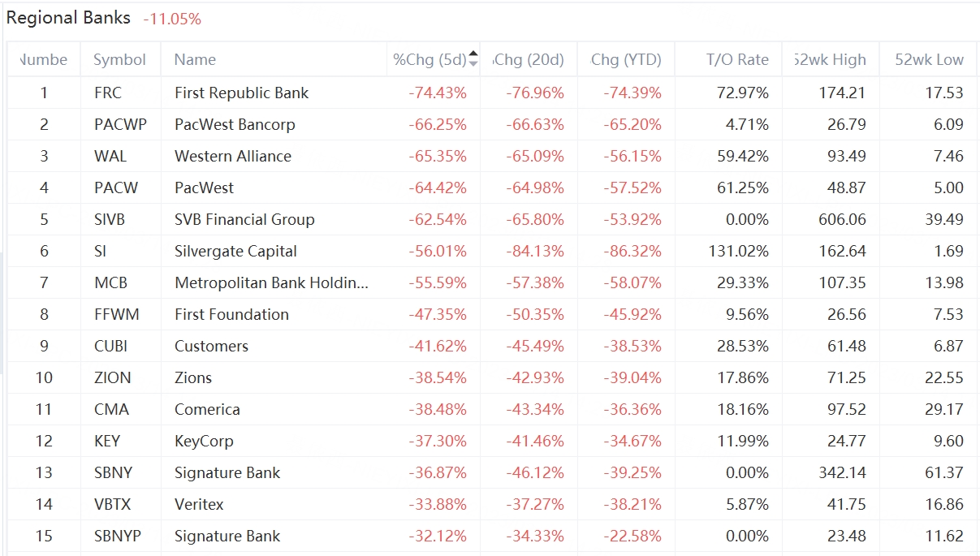
Task: Click the KeyCorp company name
Action: (x=204, y=441)
